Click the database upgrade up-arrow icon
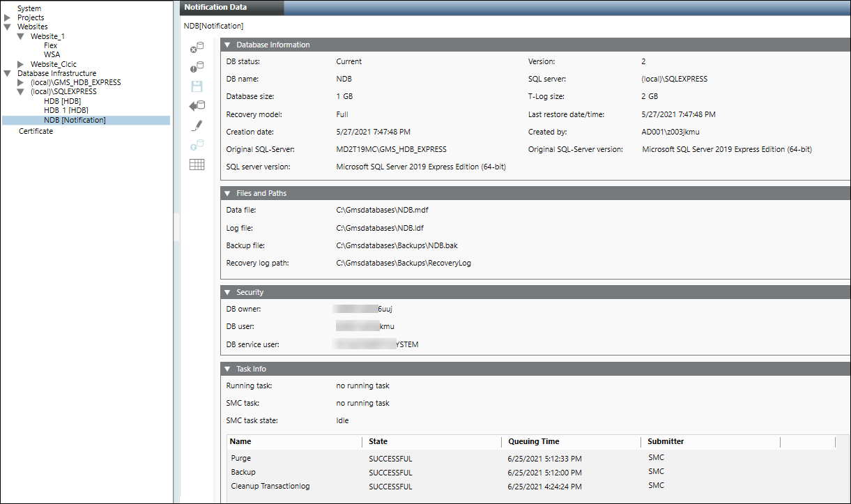This screenshot has width=851, height=504. click(x=197, y=145)
